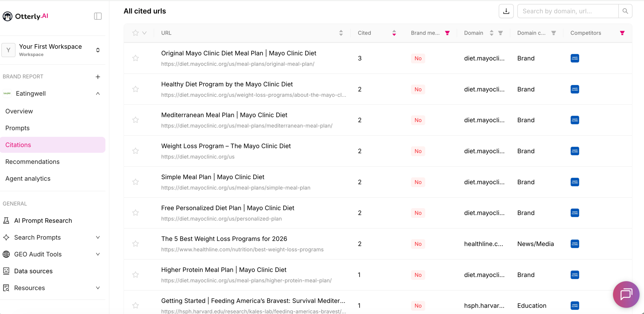This screenshot has height=314, width=644.
Task: Star the Healthy Diet Program row
Action: click(x=136, y=89)
